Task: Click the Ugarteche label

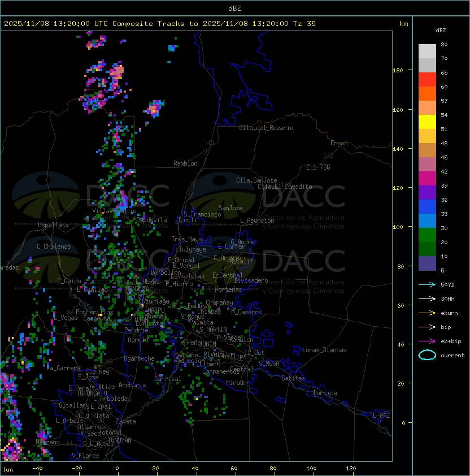Action: pos(140,358)
